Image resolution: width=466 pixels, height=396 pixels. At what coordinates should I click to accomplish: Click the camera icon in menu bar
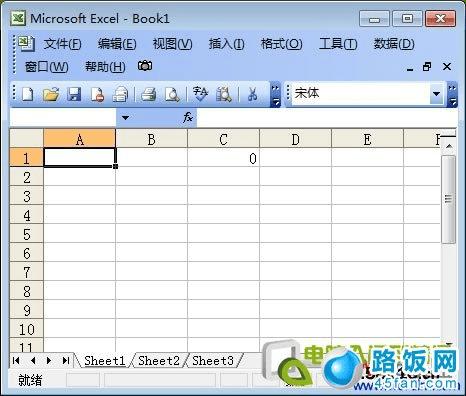145,66
